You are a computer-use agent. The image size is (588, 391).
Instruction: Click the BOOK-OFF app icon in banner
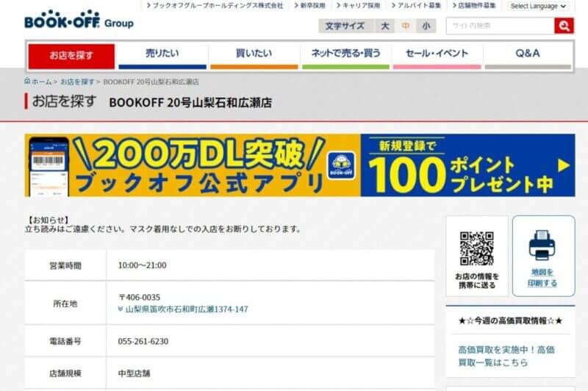pos(341,165)
